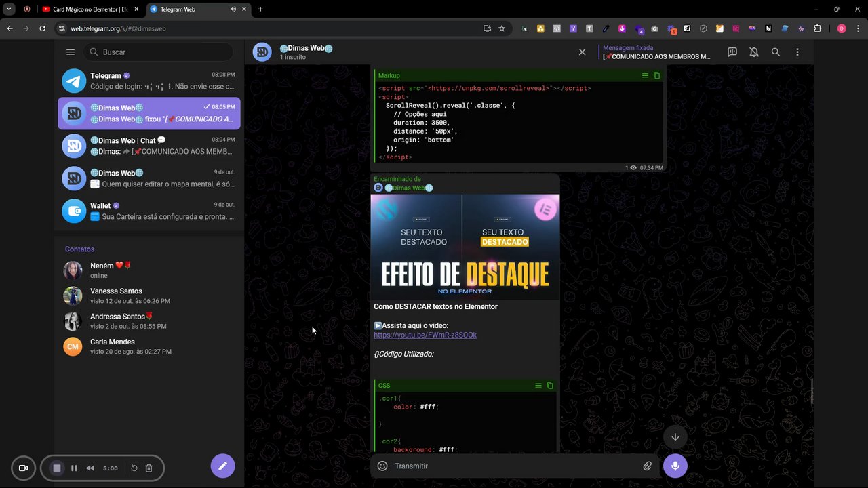
Task: Select contact Vanessa Santos
Action: 149,296
